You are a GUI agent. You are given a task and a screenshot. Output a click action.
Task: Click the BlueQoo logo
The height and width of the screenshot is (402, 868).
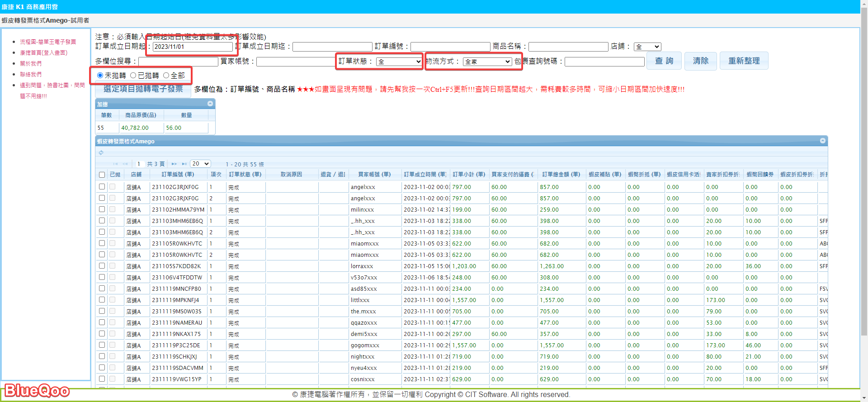pos(37,390)
